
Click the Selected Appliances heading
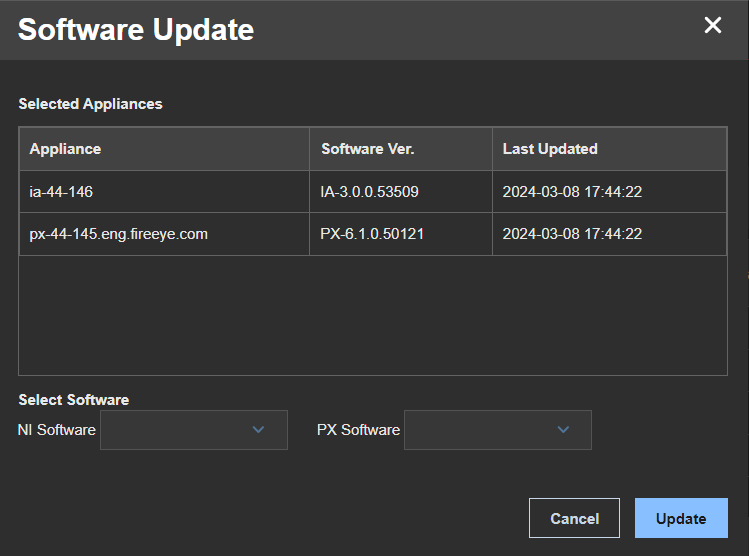coord(90,104)
